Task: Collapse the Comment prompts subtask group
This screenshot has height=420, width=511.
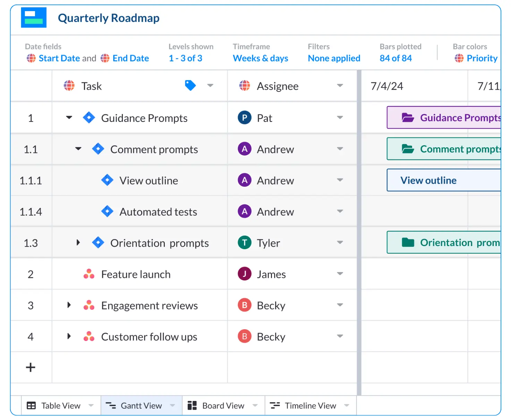Action: (x=78, y=149)
